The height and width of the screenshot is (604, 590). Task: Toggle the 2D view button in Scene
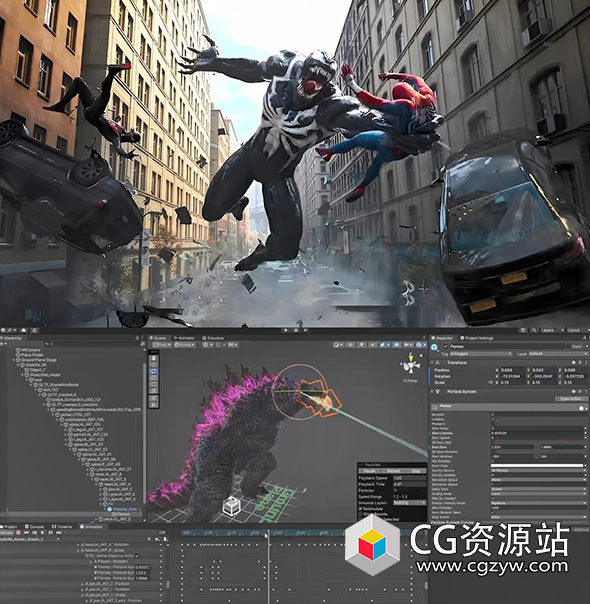[350, 345]
